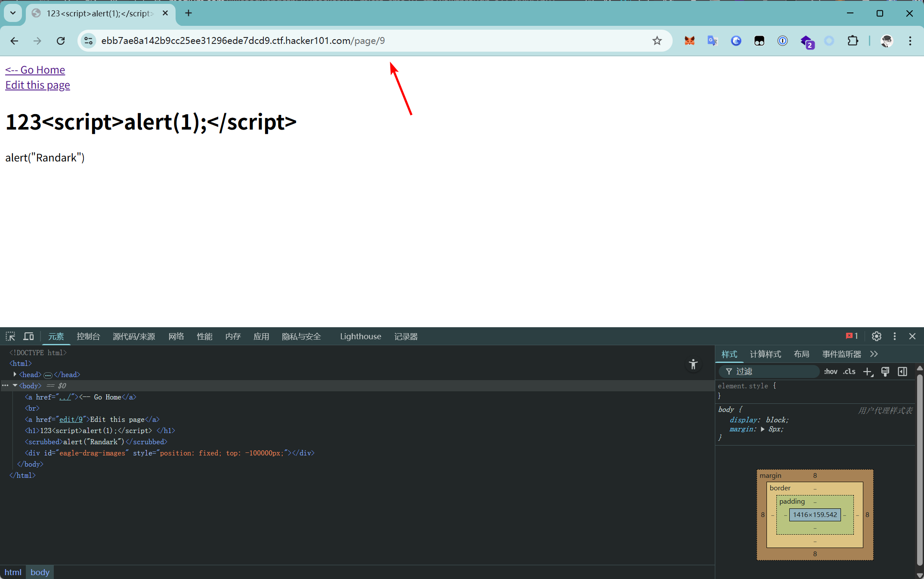The width and height of the screenshot is (924, 579).
Task: Switch to the 隐私与安全 tab
Action: pyautogui.click(x=301, y=336)
